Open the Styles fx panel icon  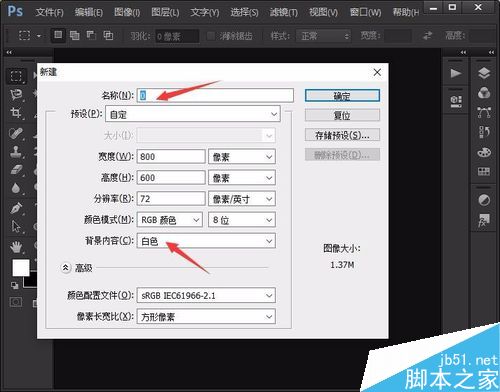click(x=484, y=220)
